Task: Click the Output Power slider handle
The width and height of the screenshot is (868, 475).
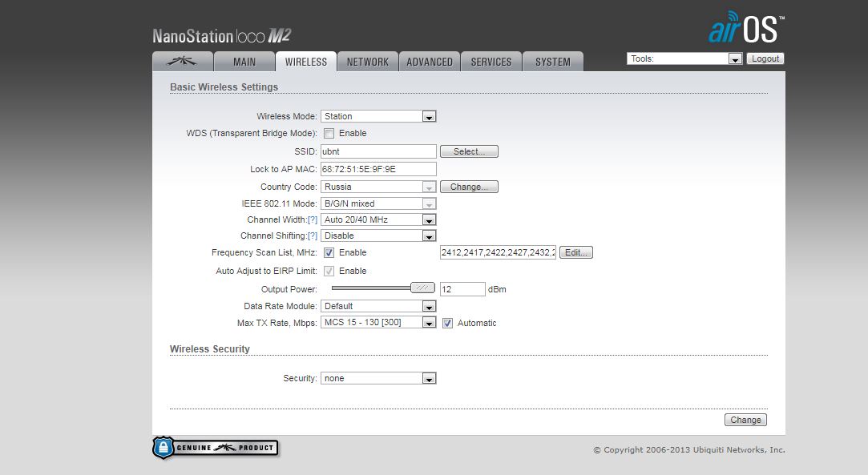Action: click(422, 288)
